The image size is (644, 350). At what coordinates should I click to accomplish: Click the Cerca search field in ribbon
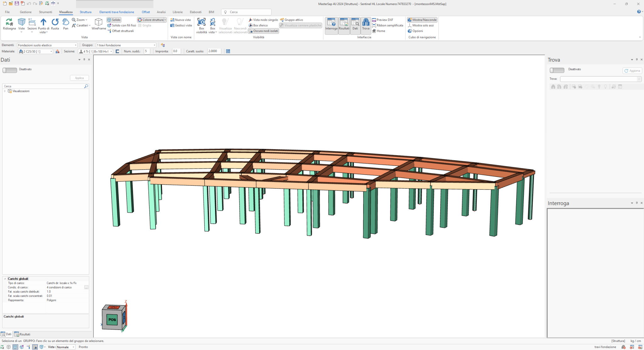pos(246,12)
